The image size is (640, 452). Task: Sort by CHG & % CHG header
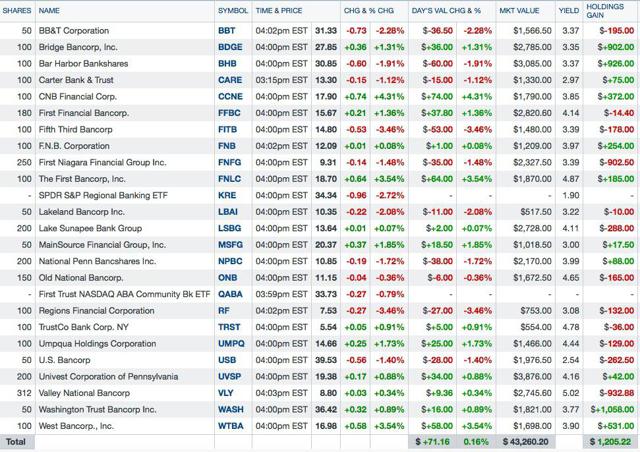coord(369,11)
